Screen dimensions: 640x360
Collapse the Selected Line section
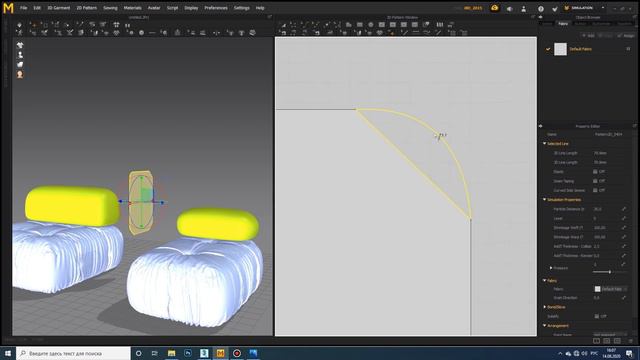544,144
